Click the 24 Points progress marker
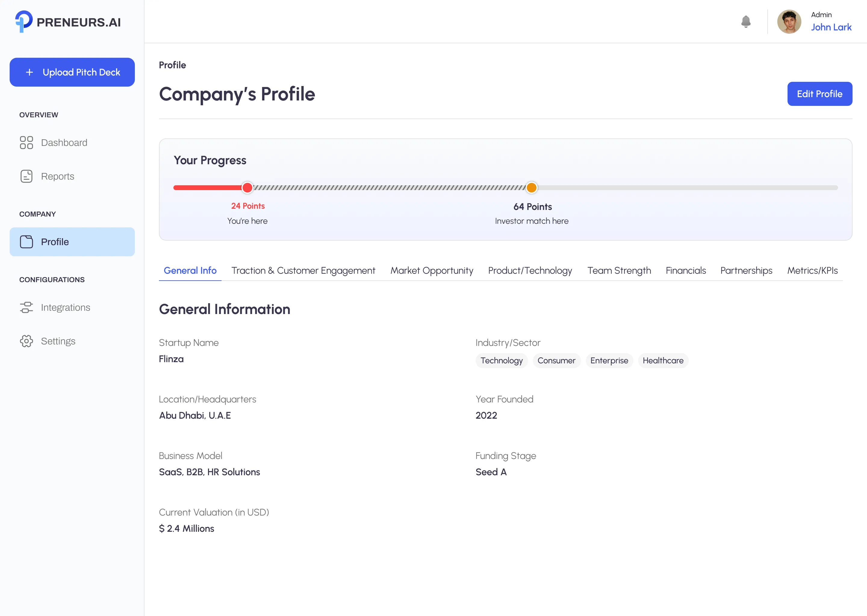 (247, 187)
